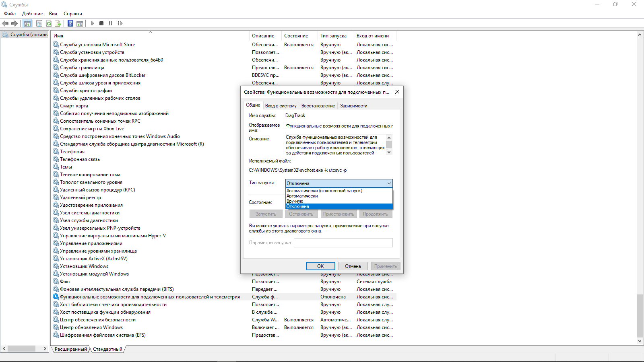This screenshot has height=362, width=644.
Task: Click the Back arrow in the toolbar
Action: pos(5,23)
